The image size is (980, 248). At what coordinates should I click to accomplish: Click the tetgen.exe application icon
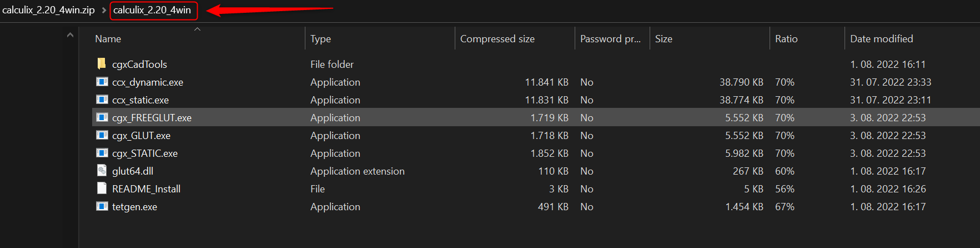coord(102,206)
